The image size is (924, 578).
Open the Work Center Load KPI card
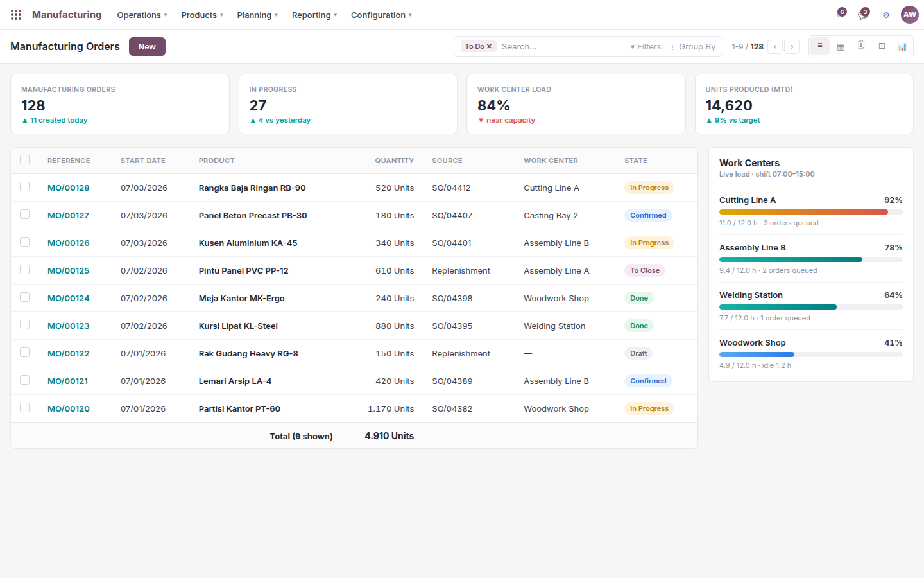point(576,104)
